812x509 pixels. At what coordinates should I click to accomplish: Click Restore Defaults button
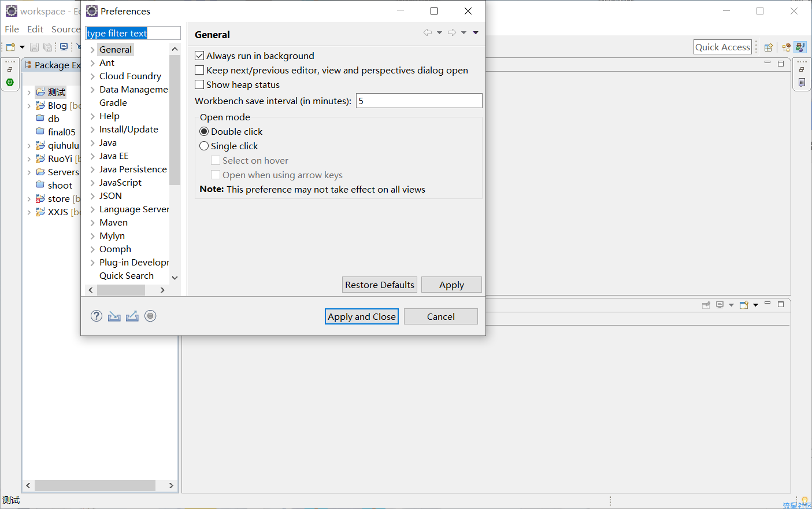pos(380,285)
